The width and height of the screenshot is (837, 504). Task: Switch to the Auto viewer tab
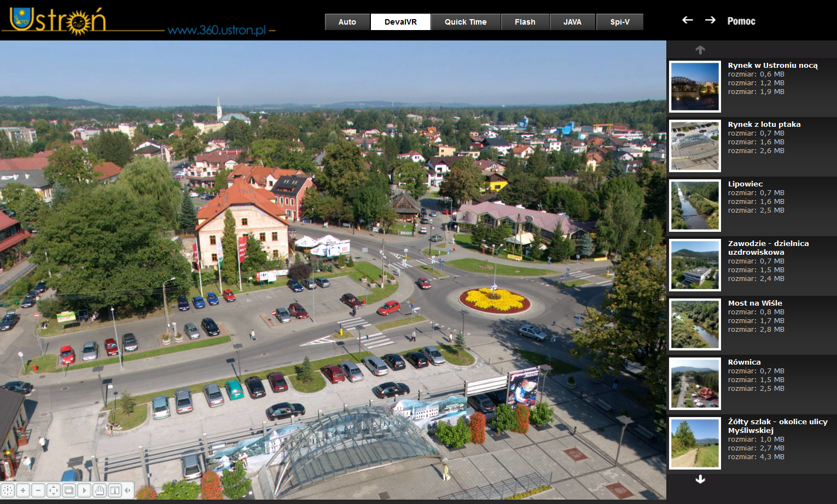click(347, 22)
